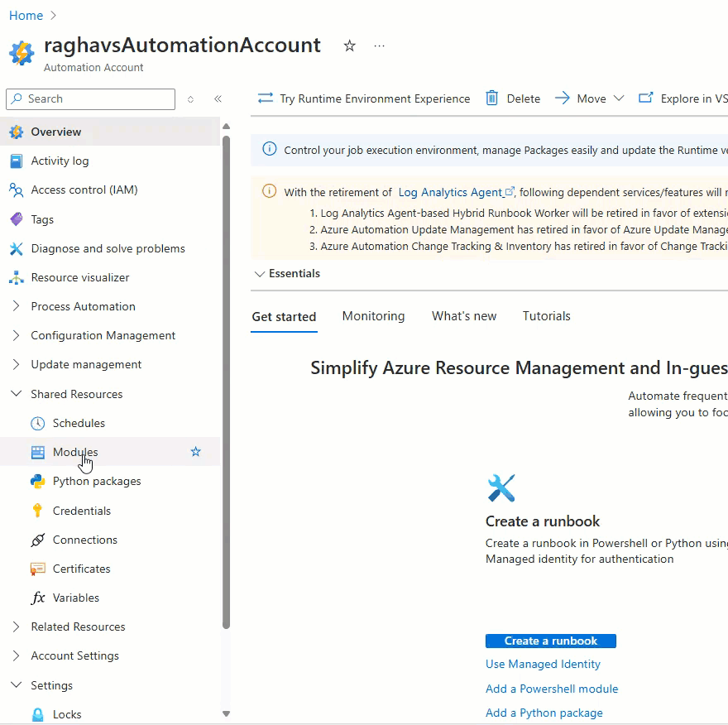Expand the Account Settings section
This screenshot has width=728, height=725.
coord(17,655)
